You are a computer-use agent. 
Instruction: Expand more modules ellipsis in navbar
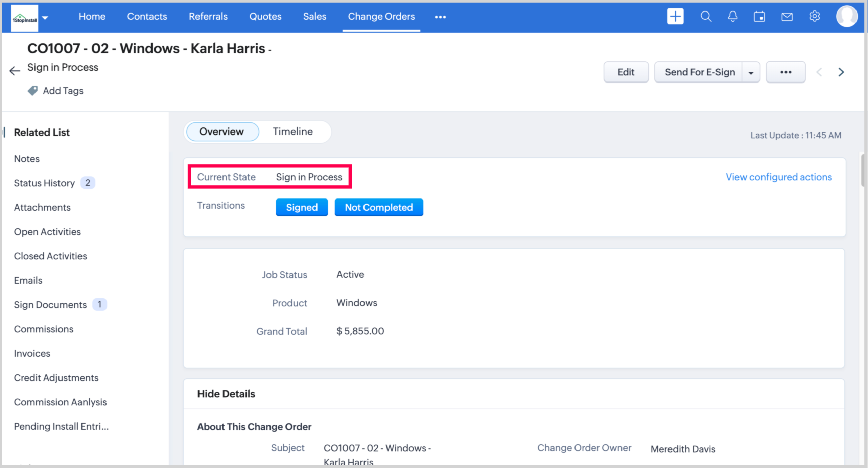pyautogui.click(x=440, y=17)
